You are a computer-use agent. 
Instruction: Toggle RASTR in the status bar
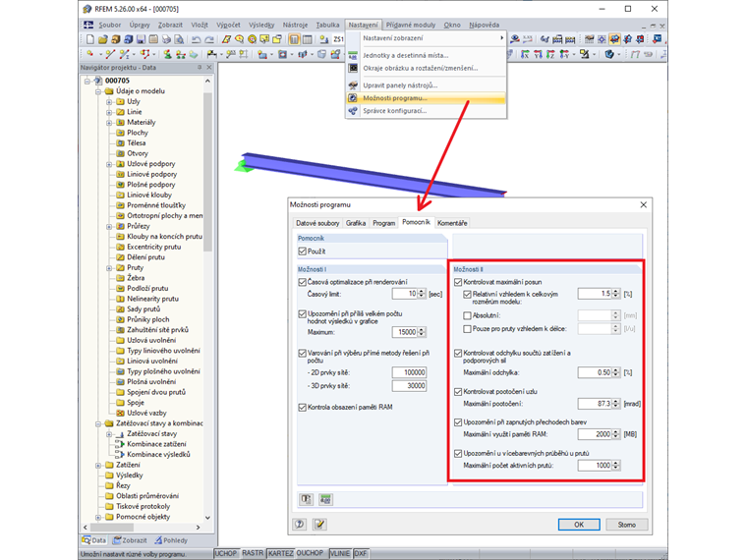253,553
